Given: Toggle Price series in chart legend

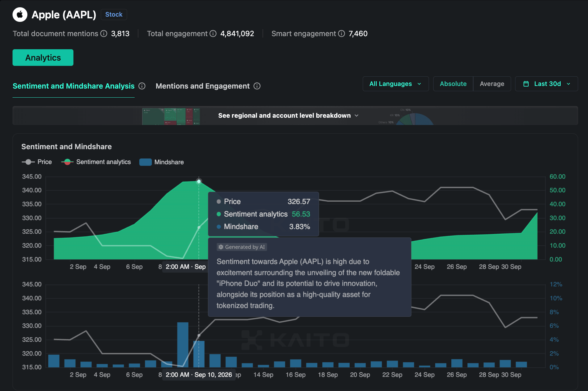Looking at the screenshot, I should pyautogui.click(x=37, y=162).
